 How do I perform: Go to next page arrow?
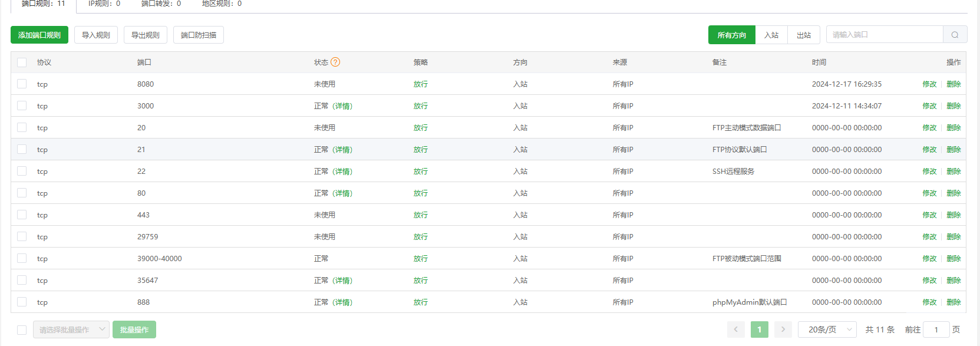pos(783,329)
